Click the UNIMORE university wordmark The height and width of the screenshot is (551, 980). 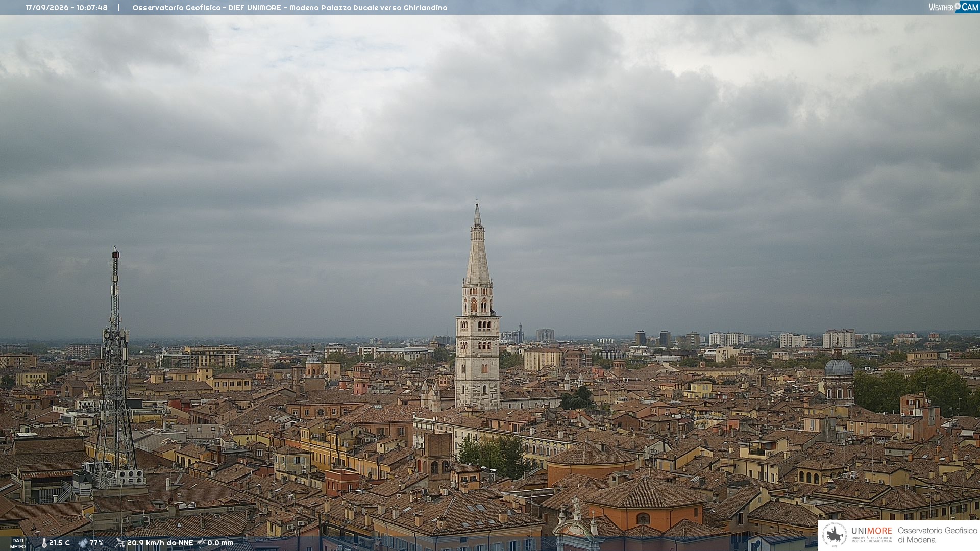pyautogui.click(x=872, y=534)
